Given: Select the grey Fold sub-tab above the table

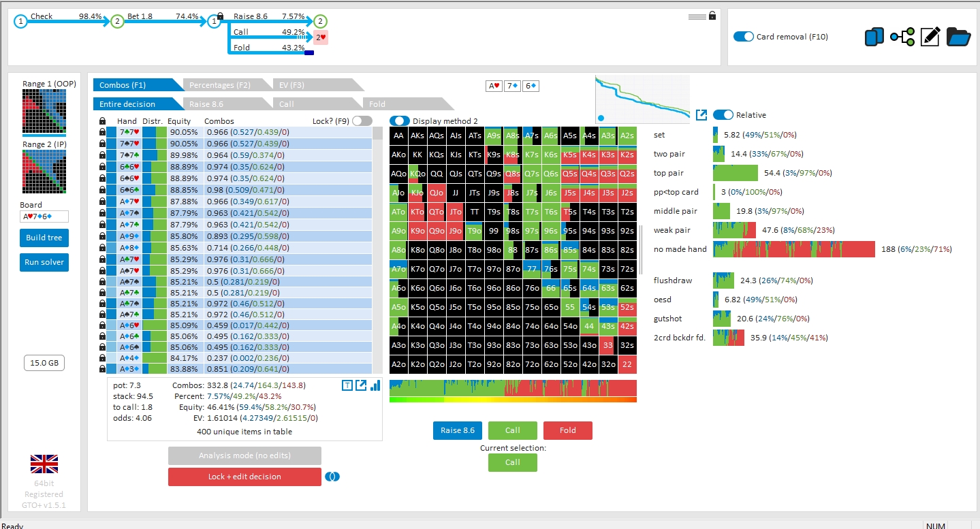Looking at the screenshot, I should (x=407, y=104).
